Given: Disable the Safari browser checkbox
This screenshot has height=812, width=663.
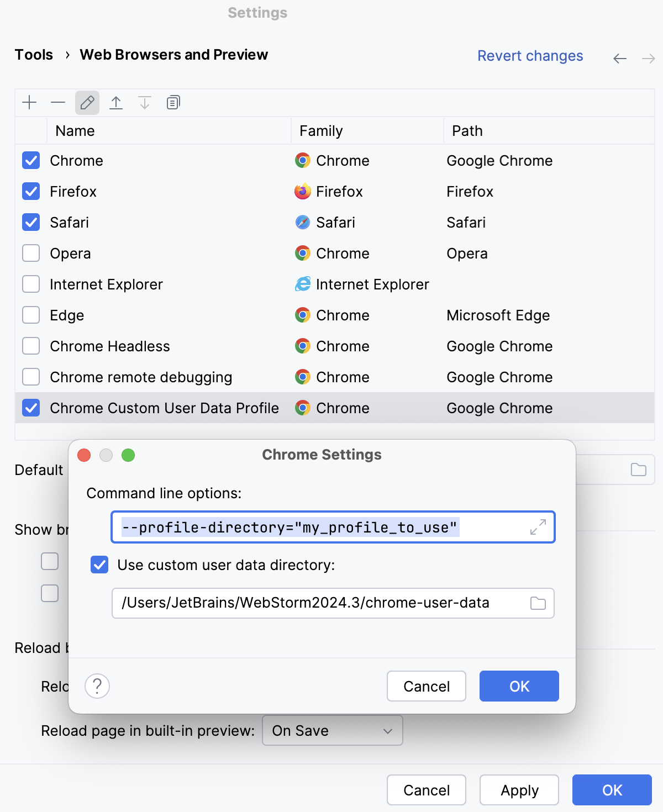Looking at the screenshot, I should pyautogui.click(x=31, y=222).
